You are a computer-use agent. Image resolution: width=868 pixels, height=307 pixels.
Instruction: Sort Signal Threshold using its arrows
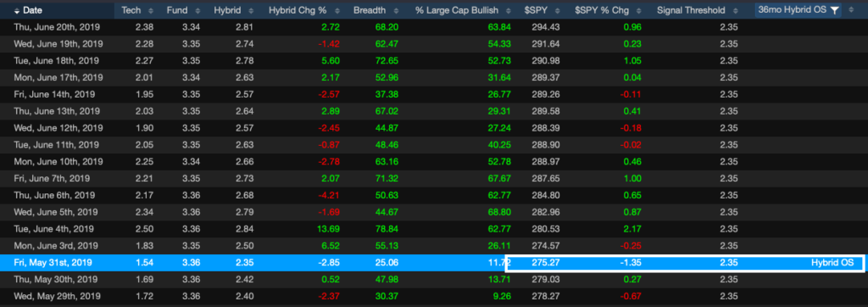click(x=735, y=10)
